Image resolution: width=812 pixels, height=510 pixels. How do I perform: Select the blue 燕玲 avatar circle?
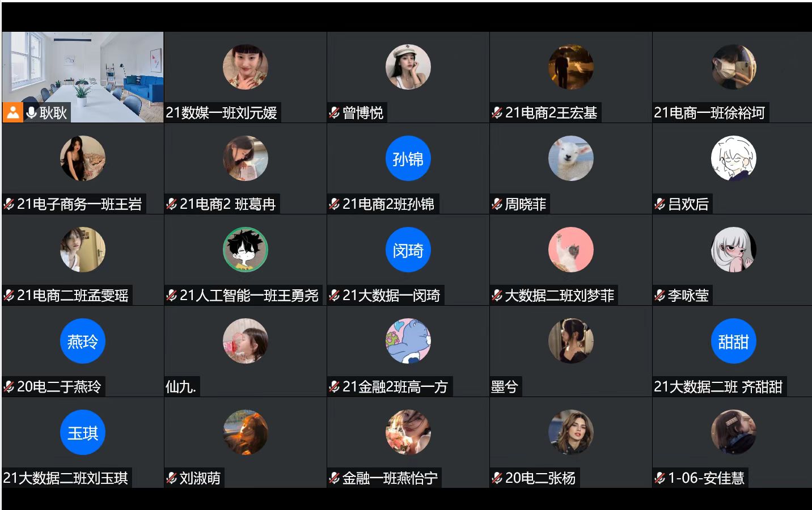click(x=83, y=342)
